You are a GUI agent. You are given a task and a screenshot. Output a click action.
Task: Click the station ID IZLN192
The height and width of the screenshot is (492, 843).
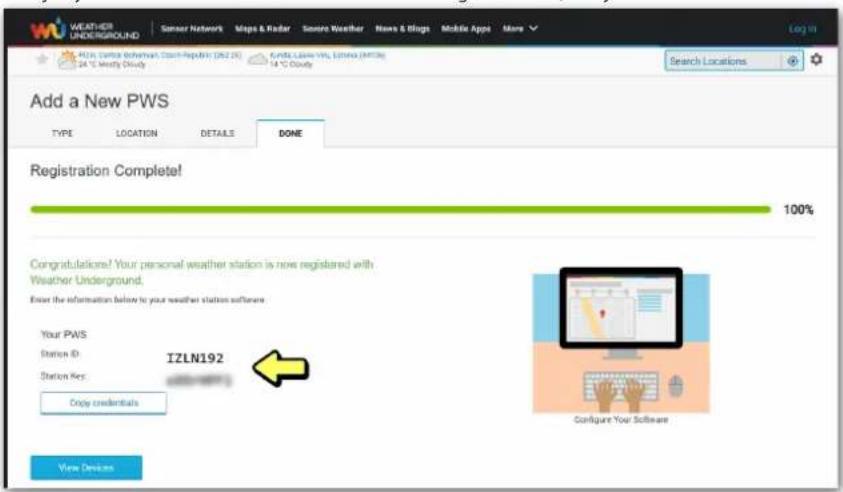tap(195, 358)
